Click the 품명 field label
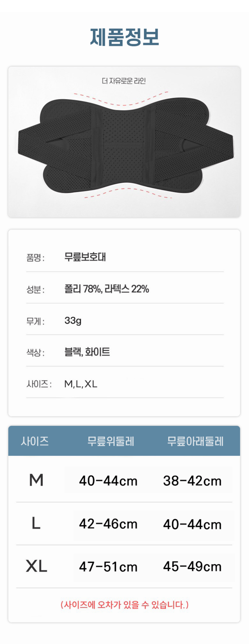The width and height of the screenshot is (249, 644). tap(35, 258)
